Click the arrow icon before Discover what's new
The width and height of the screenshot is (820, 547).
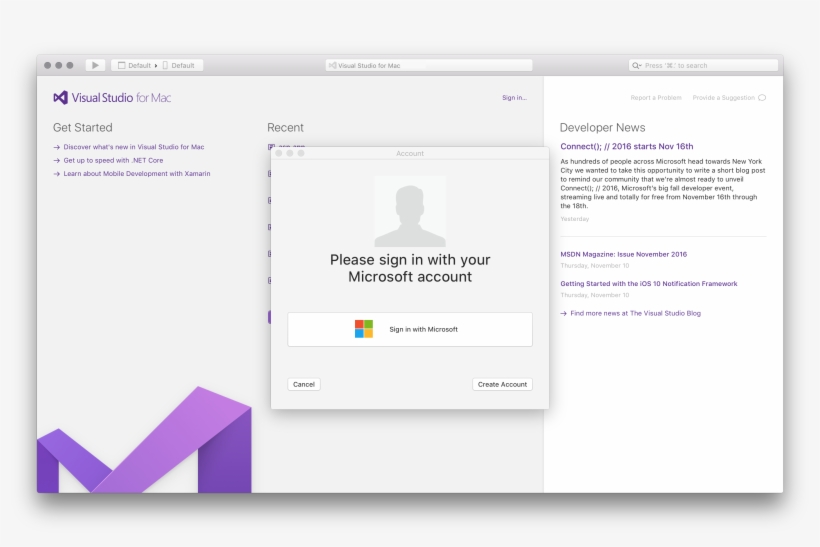click(56, 147)
